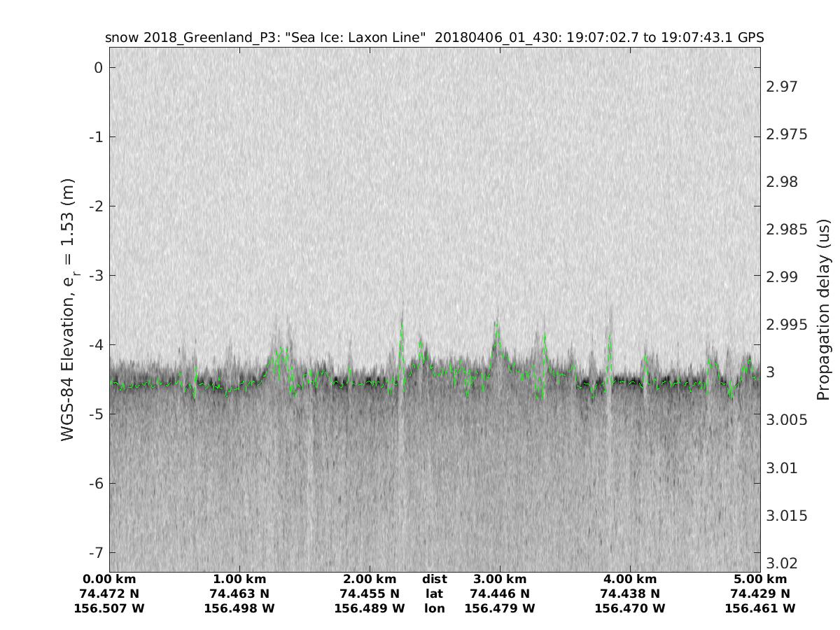The height and width of the screenshot is (630, 840).
Task: Click the -3 elevation tick label
Action: coord(96,275)
